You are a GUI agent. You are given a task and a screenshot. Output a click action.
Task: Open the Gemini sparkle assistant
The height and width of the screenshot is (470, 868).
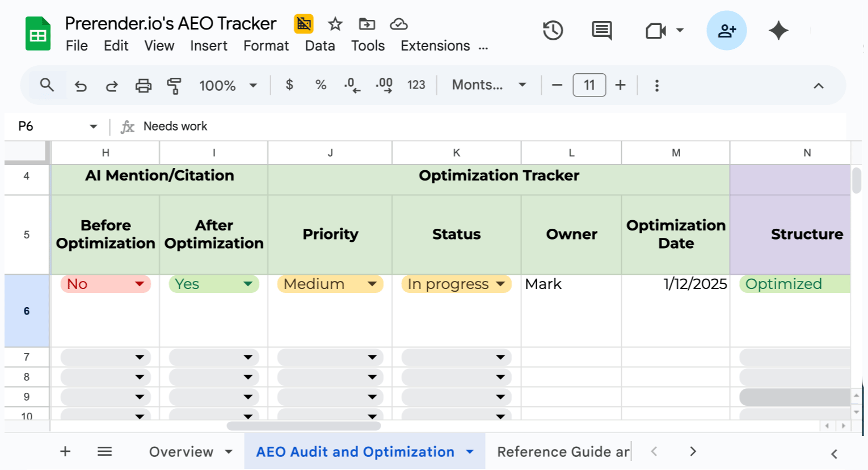778,30
